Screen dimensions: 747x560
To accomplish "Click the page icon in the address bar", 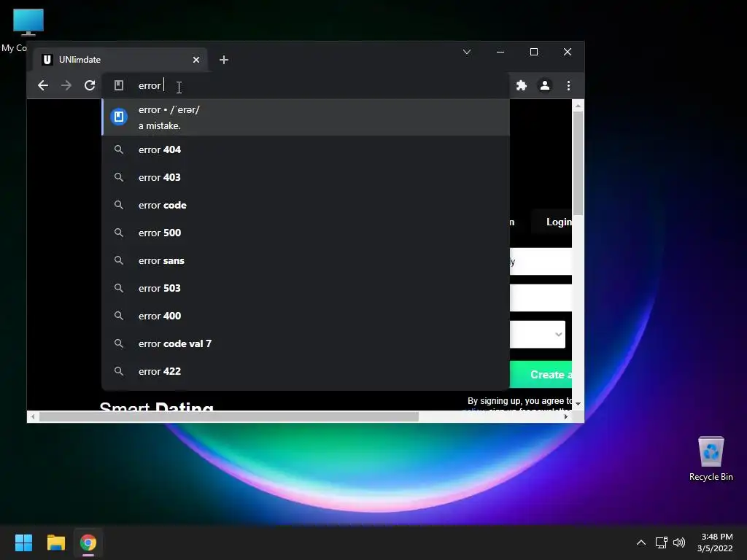I will [119, 85].
